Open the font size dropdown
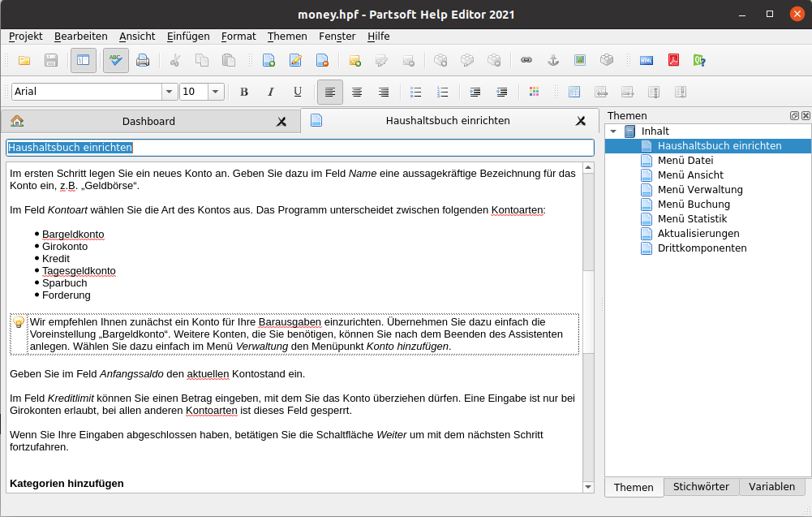Image resolution: width=812 pixels, height=517 pixels. pos(216,92)
